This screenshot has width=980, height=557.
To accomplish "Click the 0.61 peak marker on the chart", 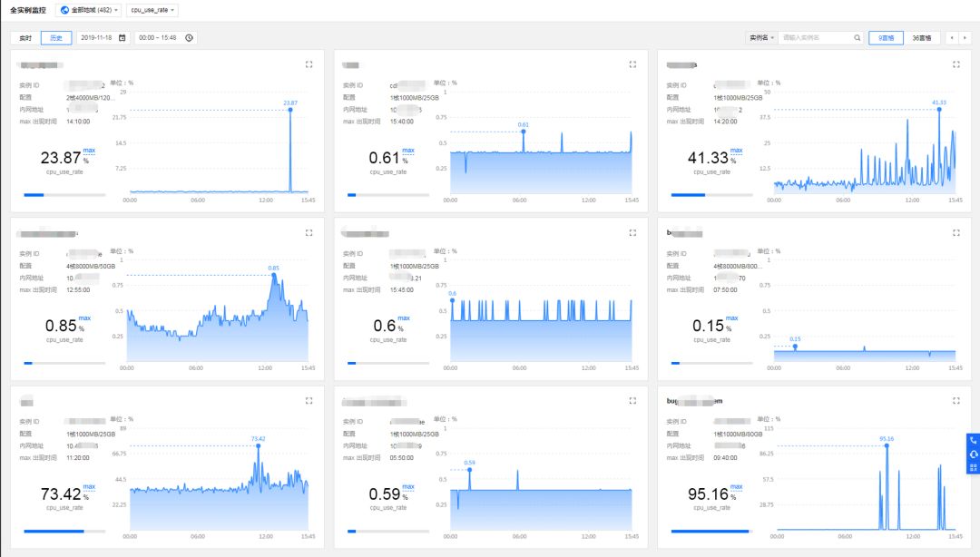I will click(x=524, y=132).
